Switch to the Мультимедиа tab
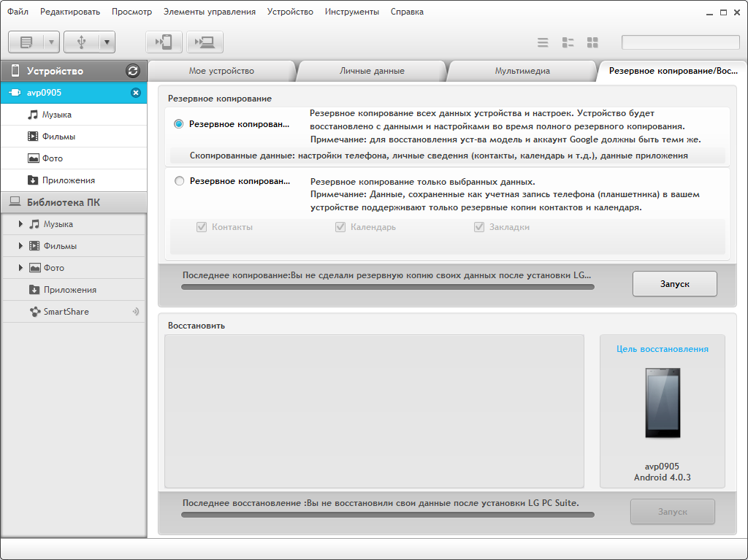This screenshot has width=748, height=560. (x=522, y=71)
